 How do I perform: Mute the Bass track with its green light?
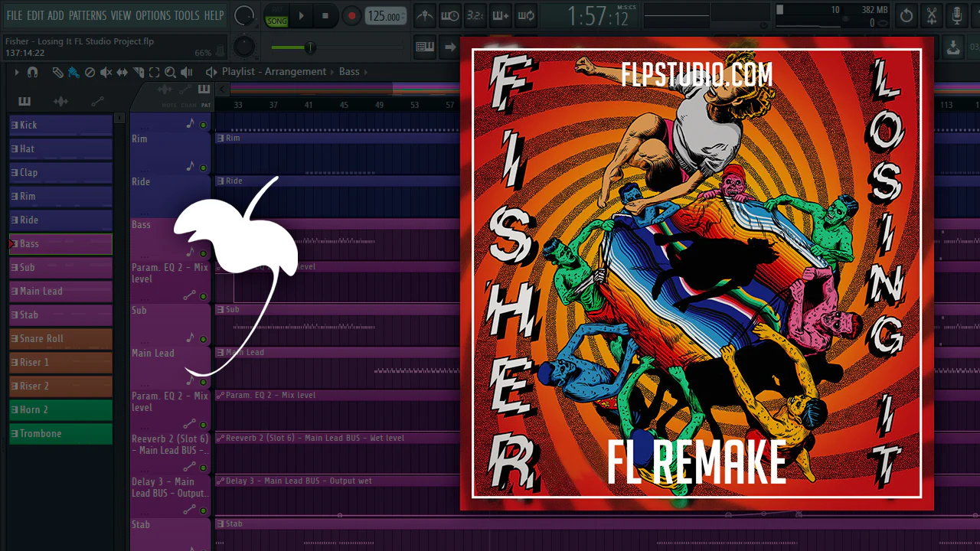point(203,253)
